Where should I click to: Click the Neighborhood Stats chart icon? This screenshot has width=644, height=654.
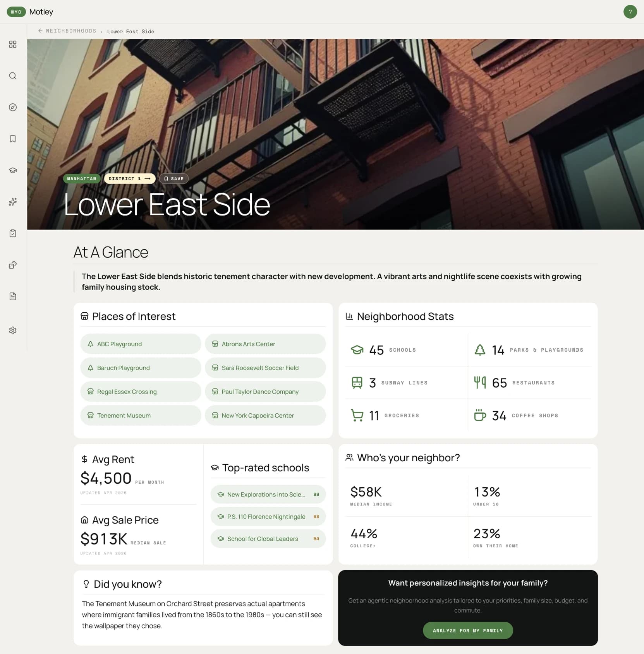click(349, 316)
